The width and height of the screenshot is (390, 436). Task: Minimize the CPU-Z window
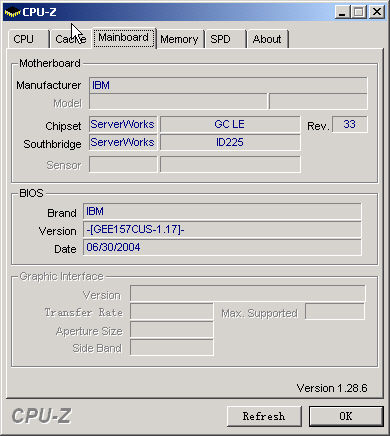(342, 12)
